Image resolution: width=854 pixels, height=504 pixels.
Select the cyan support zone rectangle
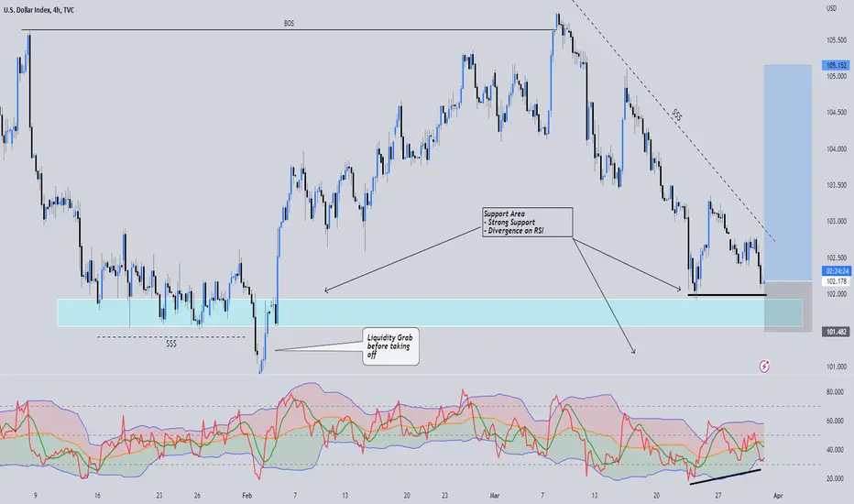click(429, 312)
